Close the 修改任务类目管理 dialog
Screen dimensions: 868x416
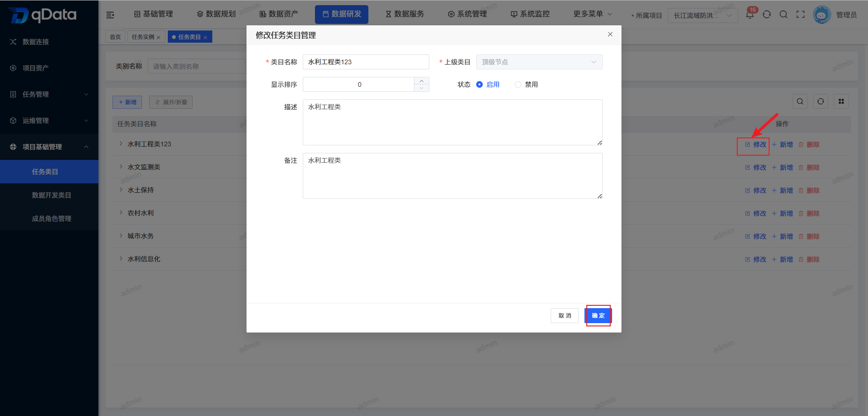(x=610, y=34)
